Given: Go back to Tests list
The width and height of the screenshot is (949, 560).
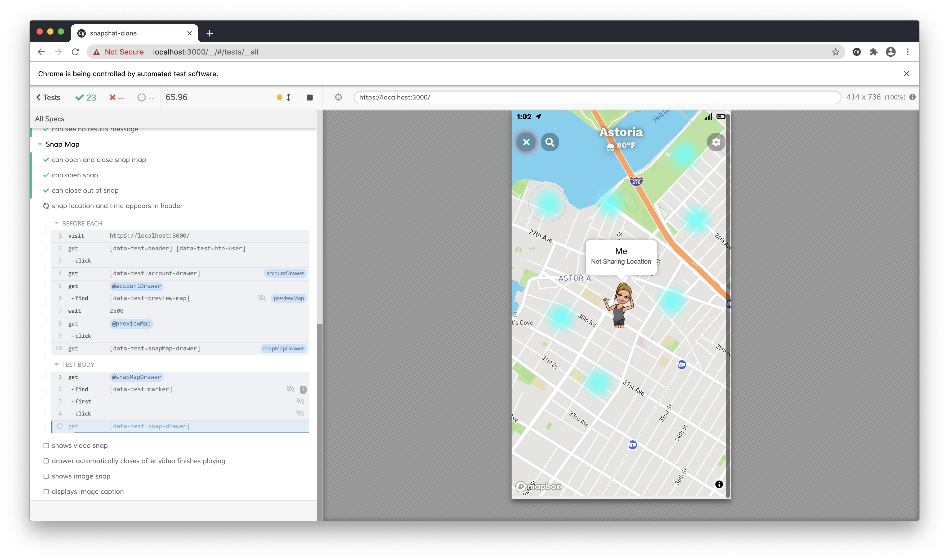Looking at the screenshot, I should pyautogui.click(x=48, y=97).
